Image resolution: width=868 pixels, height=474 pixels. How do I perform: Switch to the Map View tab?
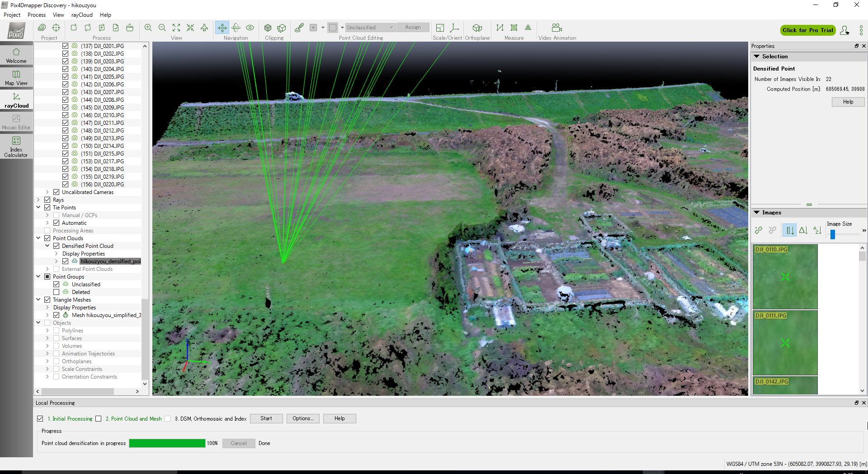16,77
